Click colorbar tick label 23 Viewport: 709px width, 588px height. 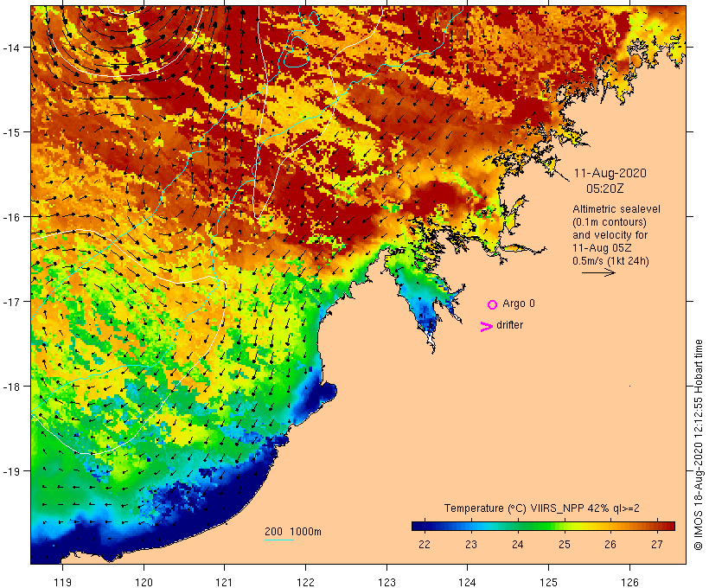point(471,545)
